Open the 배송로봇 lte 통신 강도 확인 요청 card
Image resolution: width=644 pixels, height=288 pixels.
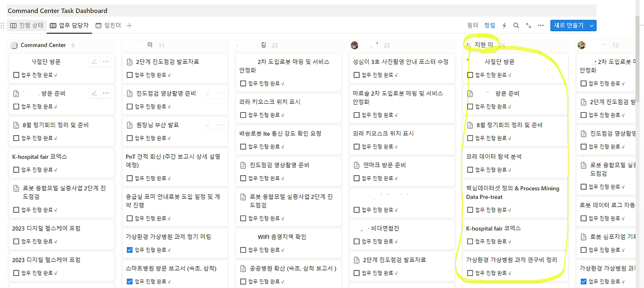288,139
